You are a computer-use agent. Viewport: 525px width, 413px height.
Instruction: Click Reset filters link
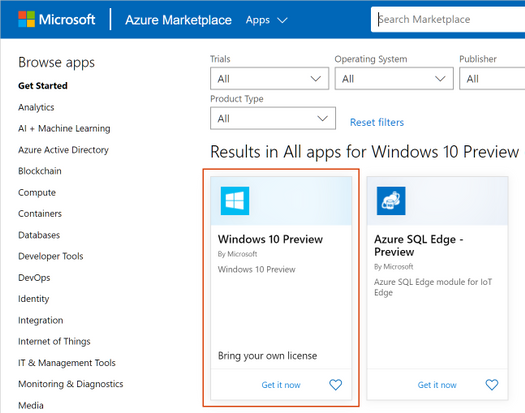(x=377, y=122)
